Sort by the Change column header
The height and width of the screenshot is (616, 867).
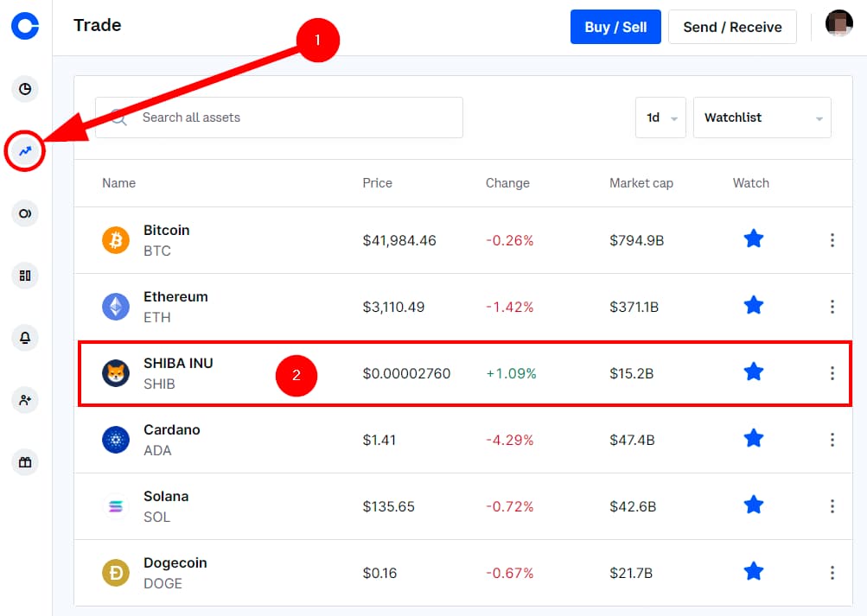coord(507,183)
